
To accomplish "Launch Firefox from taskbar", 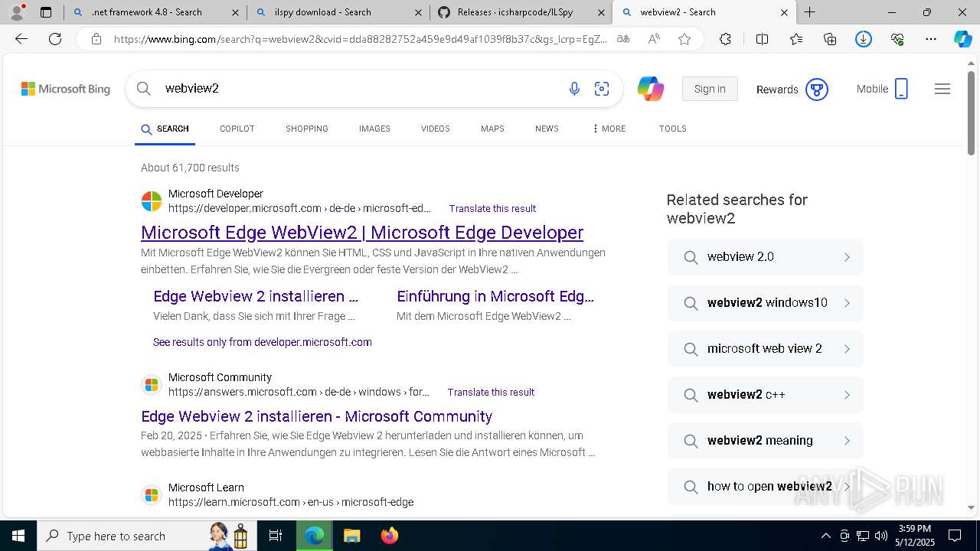I will point(390,536).
